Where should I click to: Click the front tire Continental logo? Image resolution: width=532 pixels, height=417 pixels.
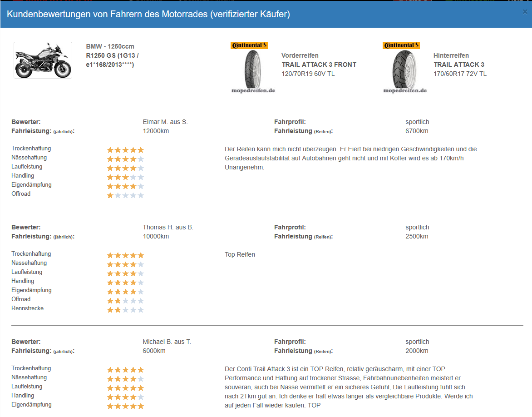[x=249, y=45]
